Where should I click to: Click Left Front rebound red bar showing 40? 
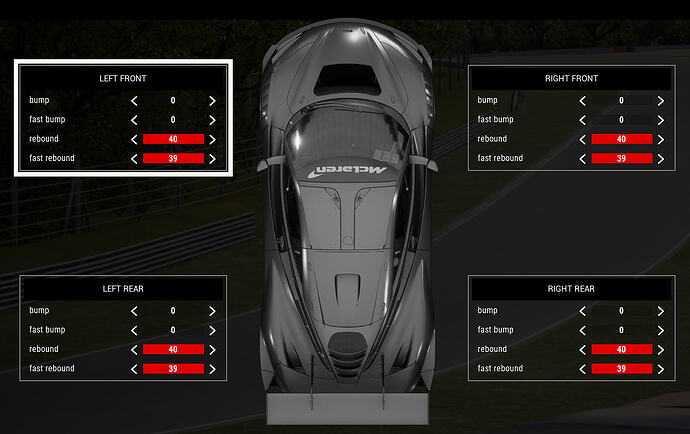pyautogui.click(x=173, y=139)
